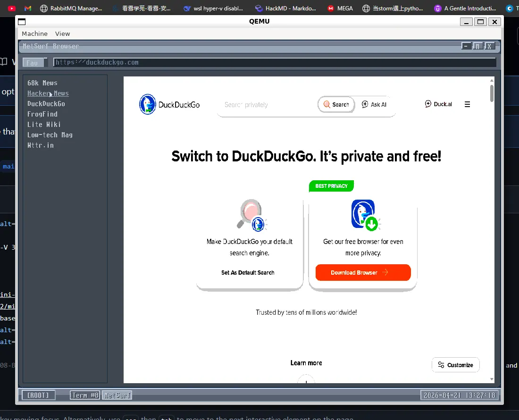519x420 pixels.
Task: Open Duck.ai from page header
Action: pyautogui.click(x=438, y=104)
